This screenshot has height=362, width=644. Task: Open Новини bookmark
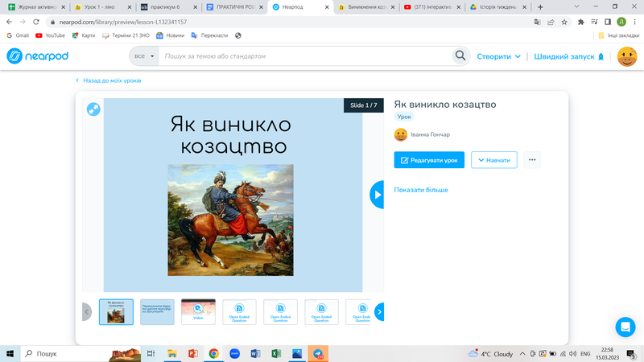170,35
